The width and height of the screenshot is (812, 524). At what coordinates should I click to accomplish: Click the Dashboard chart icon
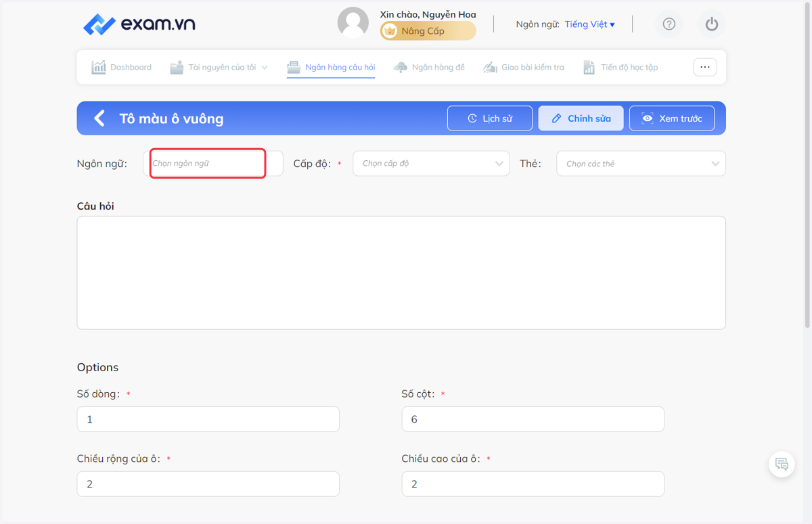[x=99, y=67]
